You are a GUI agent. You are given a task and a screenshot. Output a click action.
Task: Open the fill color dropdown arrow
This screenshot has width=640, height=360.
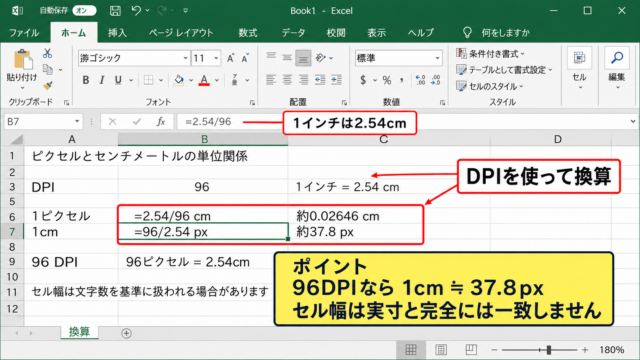coord(191,80)
